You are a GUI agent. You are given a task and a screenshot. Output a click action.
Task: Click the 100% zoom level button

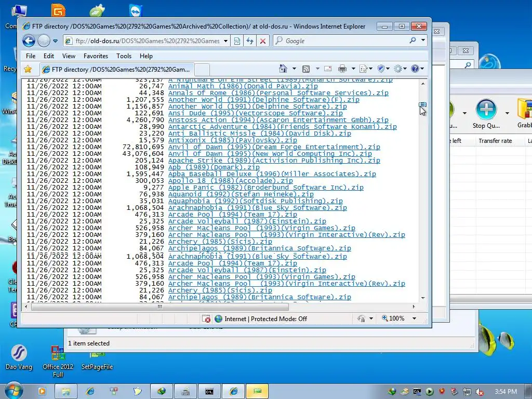click(393, 318)
